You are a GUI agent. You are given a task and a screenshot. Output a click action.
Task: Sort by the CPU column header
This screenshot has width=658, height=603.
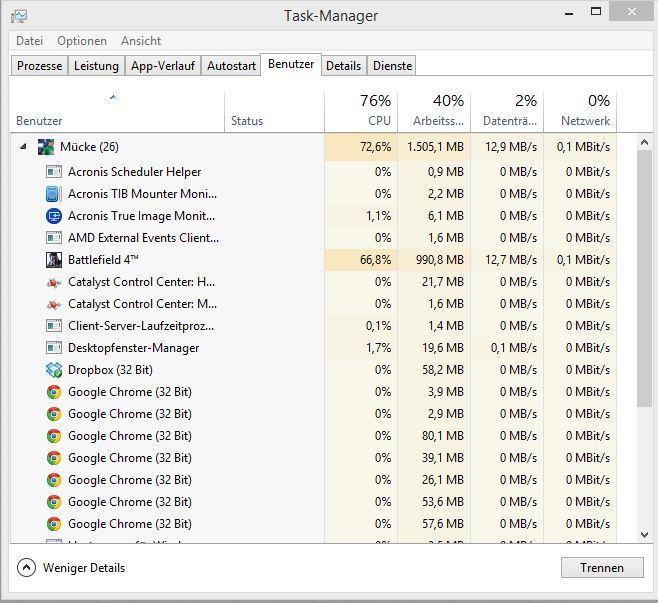point(361,111)
